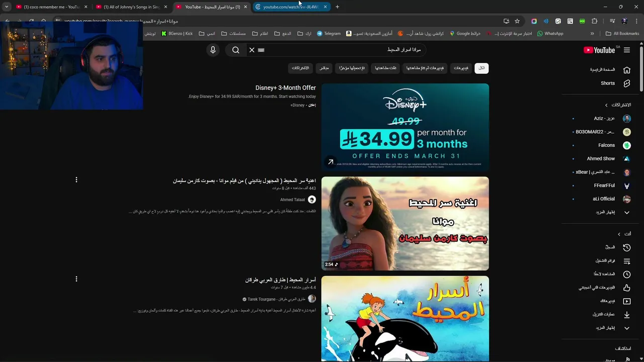Screen dimensions: 644x362
Task: Open Watch Later (المشاهدة لاحقًا) in sidebar
Action: tap(611, 275)
